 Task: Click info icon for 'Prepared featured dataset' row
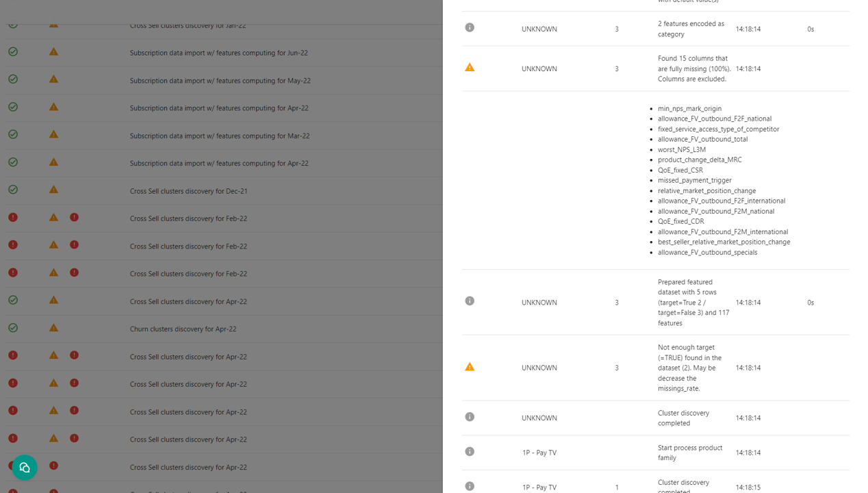[470, 301]
